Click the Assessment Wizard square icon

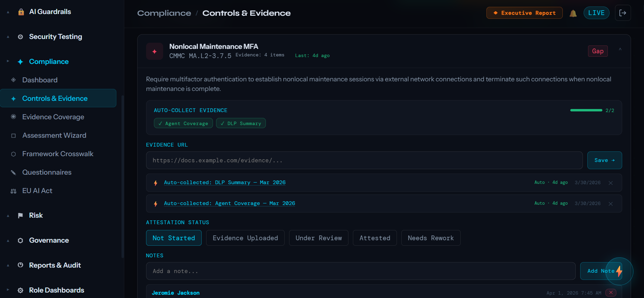[14, 136]
